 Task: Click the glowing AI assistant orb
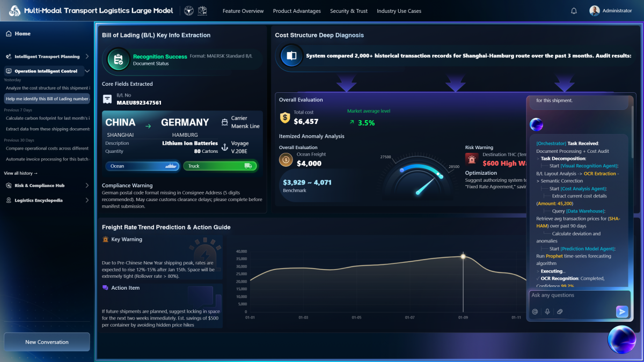pos(621,340)
